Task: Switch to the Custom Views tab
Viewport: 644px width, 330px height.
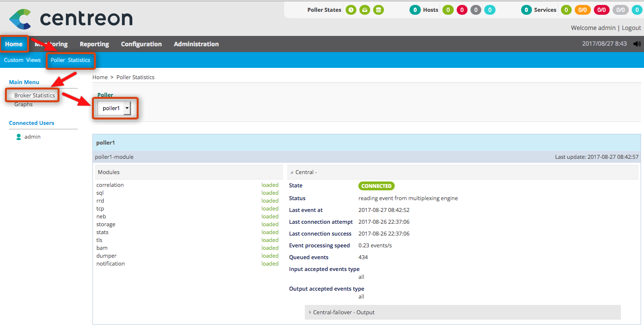Action: click(22, 60)
